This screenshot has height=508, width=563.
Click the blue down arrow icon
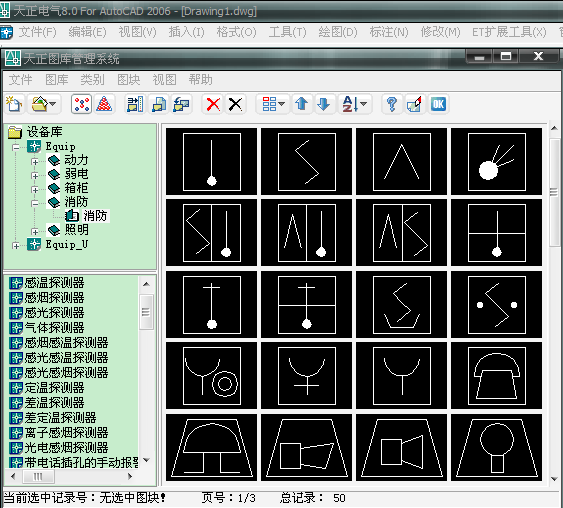point(324,104)
